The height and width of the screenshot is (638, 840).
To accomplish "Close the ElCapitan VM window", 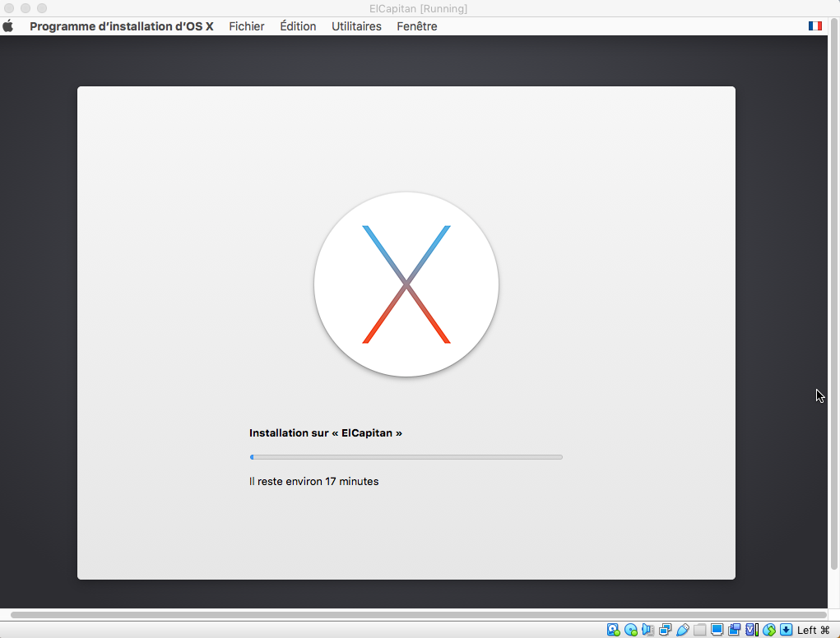I will [9, 8].
